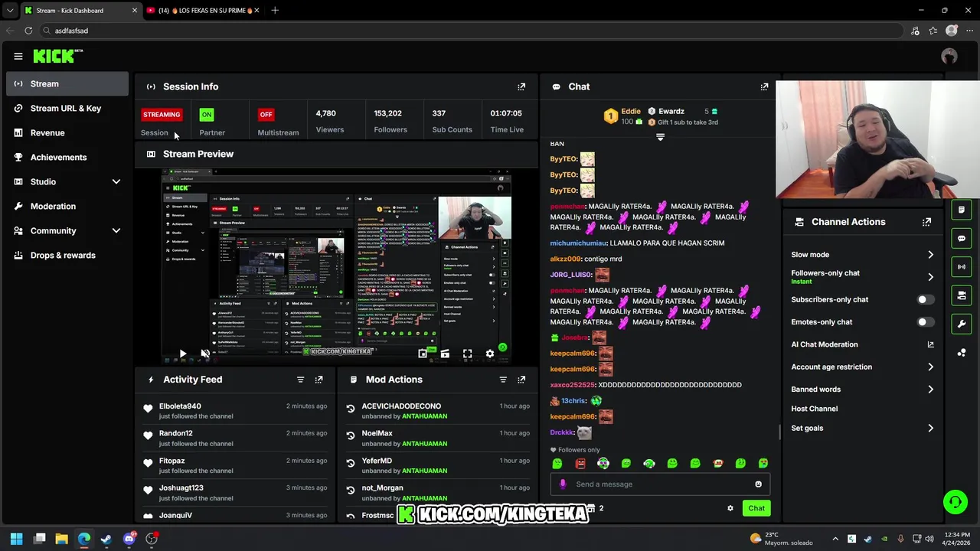Screen dimensions: 980x551
Task: Open Stream URL & Key page
Action: pyautogui.click(x=67, y=109)
